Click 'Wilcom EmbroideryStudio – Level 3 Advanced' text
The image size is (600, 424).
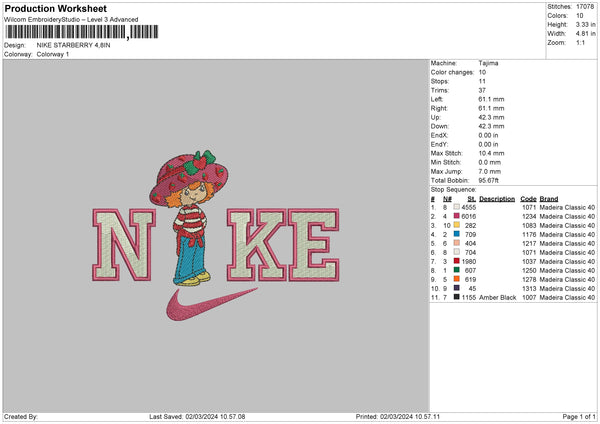click(x=71, y=20)
